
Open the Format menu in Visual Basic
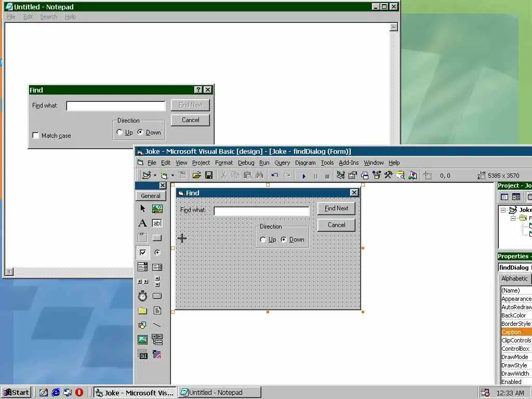[224, 163]
